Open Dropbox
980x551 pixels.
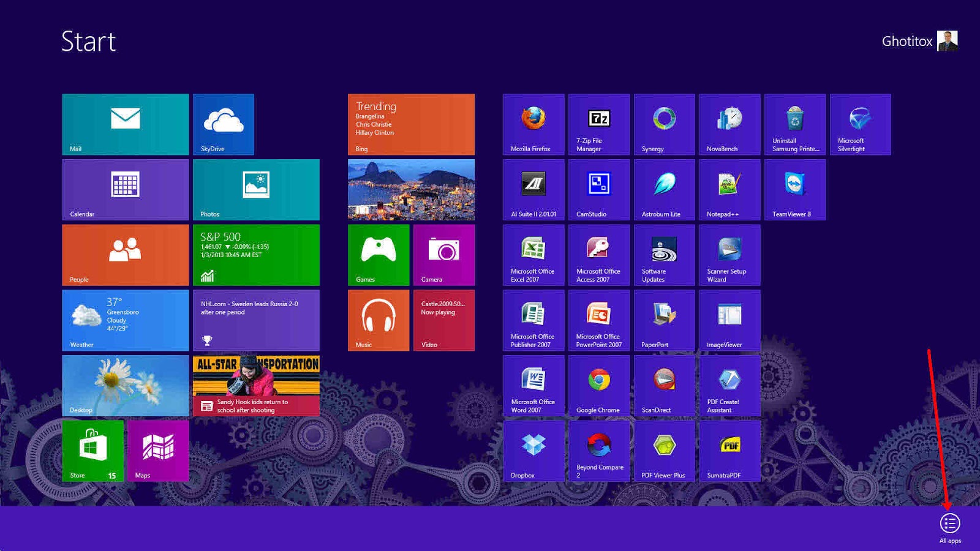pyautogui.click(x=532, y=451)
